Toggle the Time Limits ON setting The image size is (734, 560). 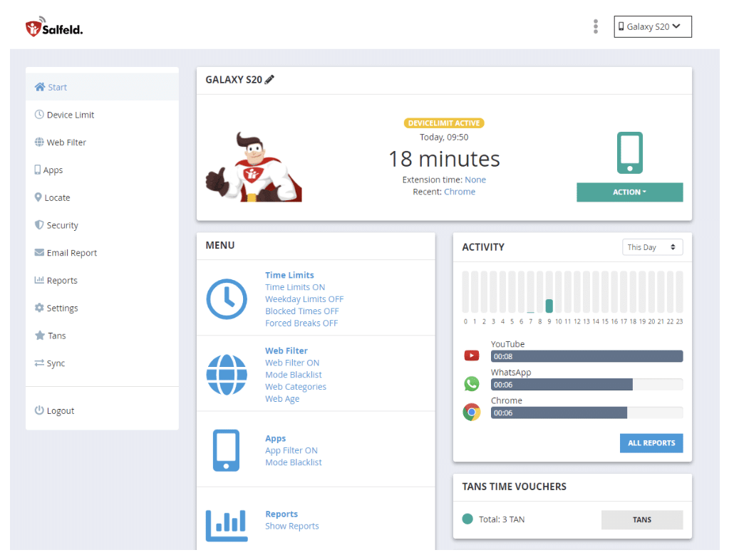(x=295, y=287)
